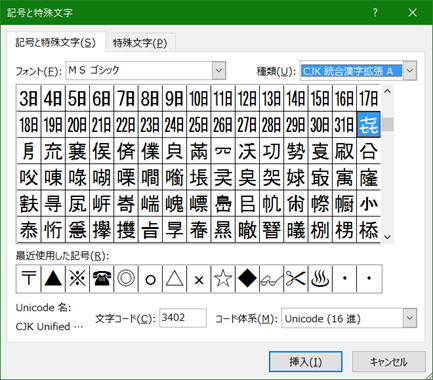433x380 pixels.
Task: Switch to 特殊文字(P) tab
Action: click(x=140, y=43)
